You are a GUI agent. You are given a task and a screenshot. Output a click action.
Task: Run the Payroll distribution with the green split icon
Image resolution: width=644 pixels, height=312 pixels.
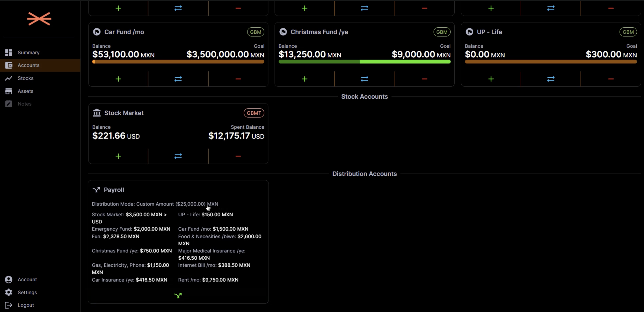178,295
